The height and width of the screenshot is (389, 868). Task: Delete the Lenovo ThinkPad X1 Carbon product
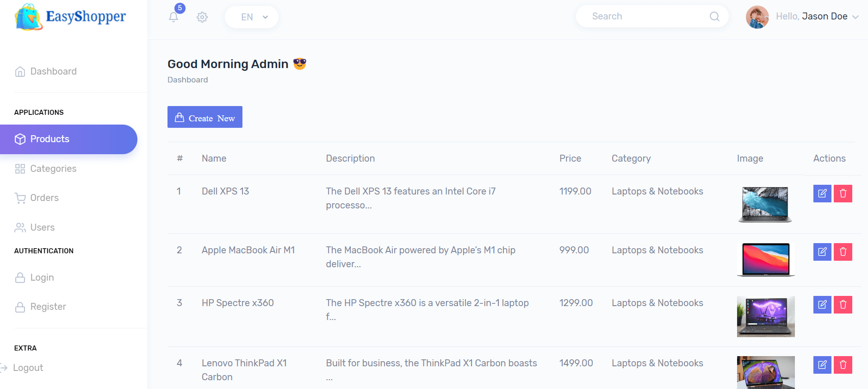tap(843, 365)
